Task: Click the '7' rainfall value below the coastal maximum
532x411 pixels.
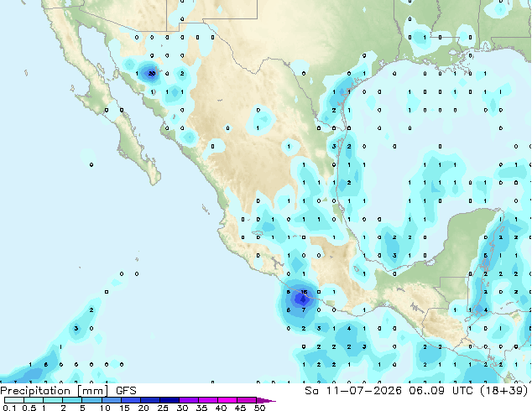Action: [x=304, y=310]
